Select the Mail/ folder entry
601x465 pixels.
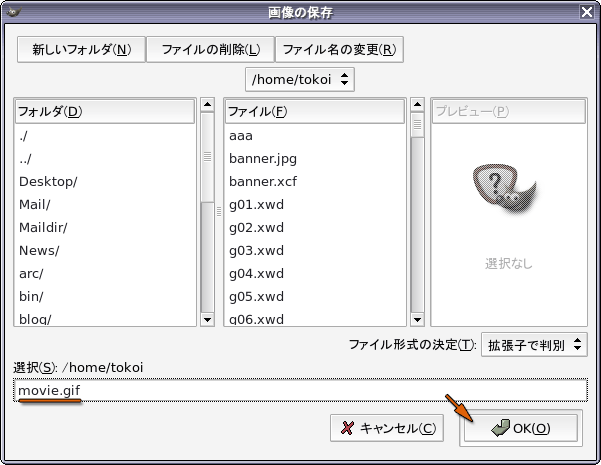[x=34, y=204]
